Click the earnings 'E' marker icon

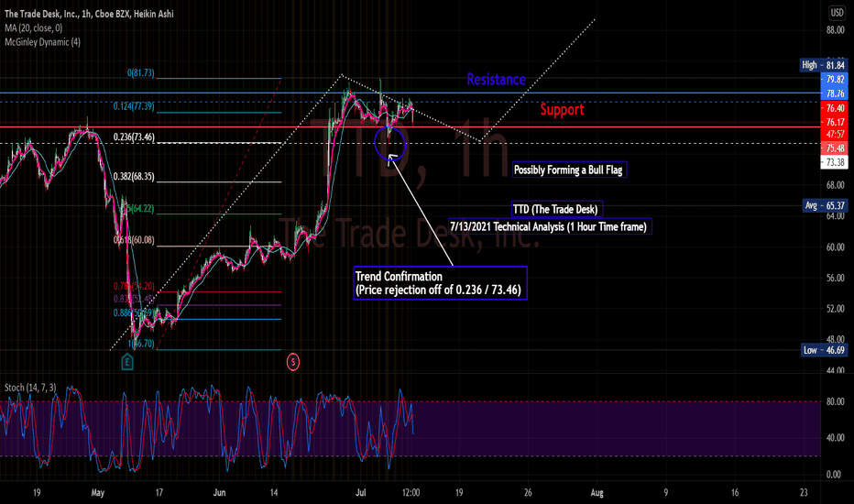click(126, 361)
